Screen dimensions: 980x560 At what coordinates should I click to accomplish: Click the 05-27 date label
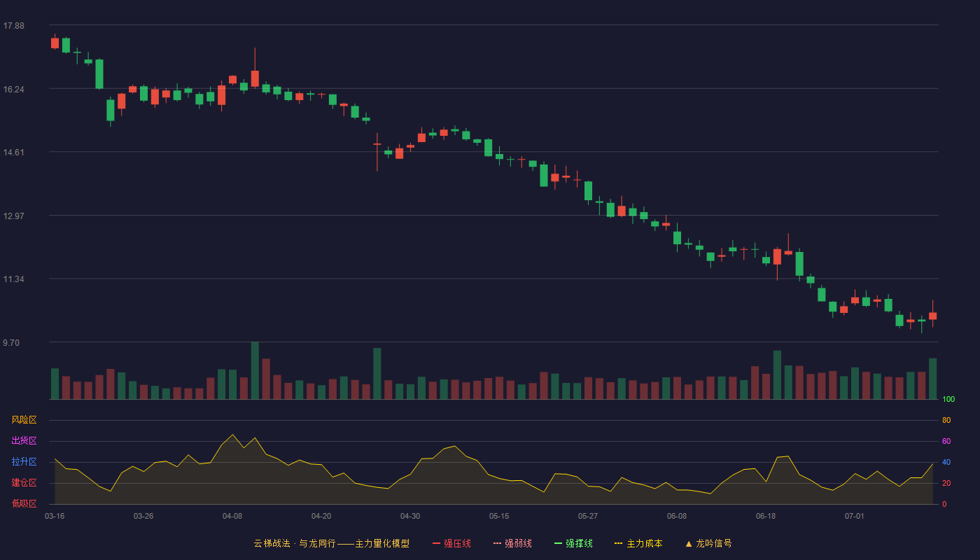pyautogui.click(x=588, y=516)
